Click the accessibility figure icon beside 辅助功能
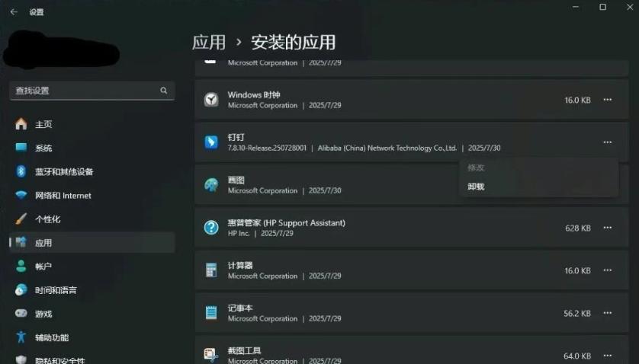Image resolution: width=639 pixels, height=364 pixels. click(x=21, y=337)
